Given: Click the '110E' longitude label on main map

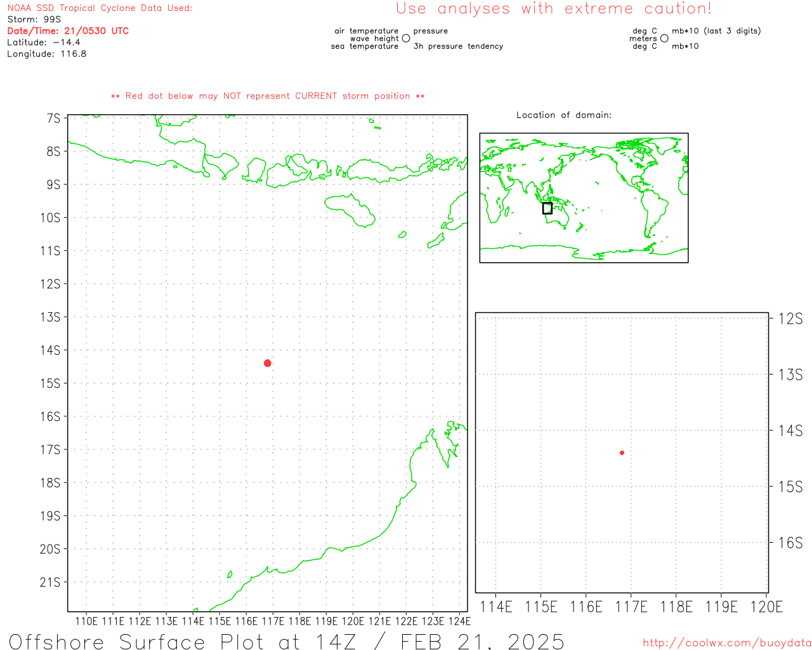Looking at the screenshot, I should 87,621.
